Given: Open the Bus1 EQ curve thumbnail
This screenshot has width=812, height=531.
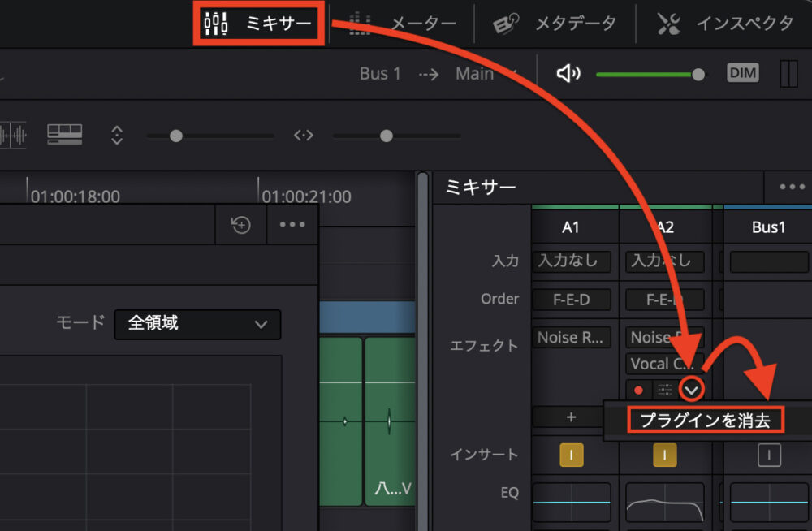Looking at the screenshot, I should pyautogui.click(x=769, y=502).
